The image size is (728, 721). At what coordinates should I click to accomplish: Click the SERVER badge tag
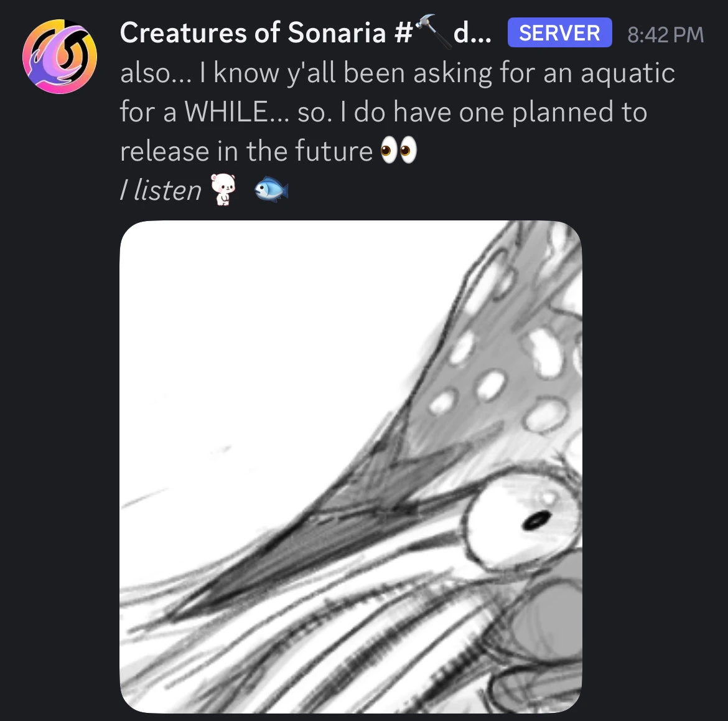(x=559, y=32)
